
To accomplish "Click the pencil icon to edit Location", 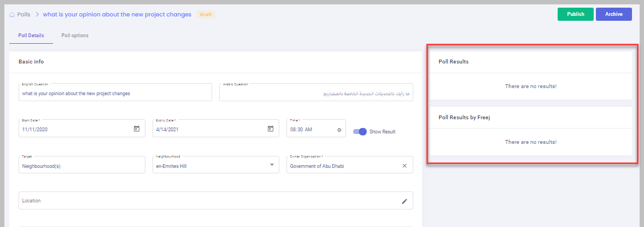I will (x=405, y=201).
